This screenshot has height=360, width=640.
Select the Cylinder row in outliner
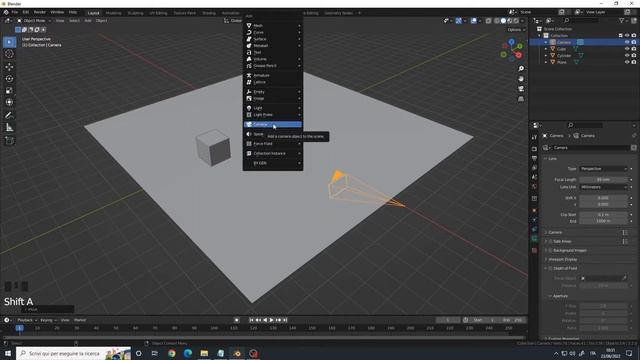584,56
